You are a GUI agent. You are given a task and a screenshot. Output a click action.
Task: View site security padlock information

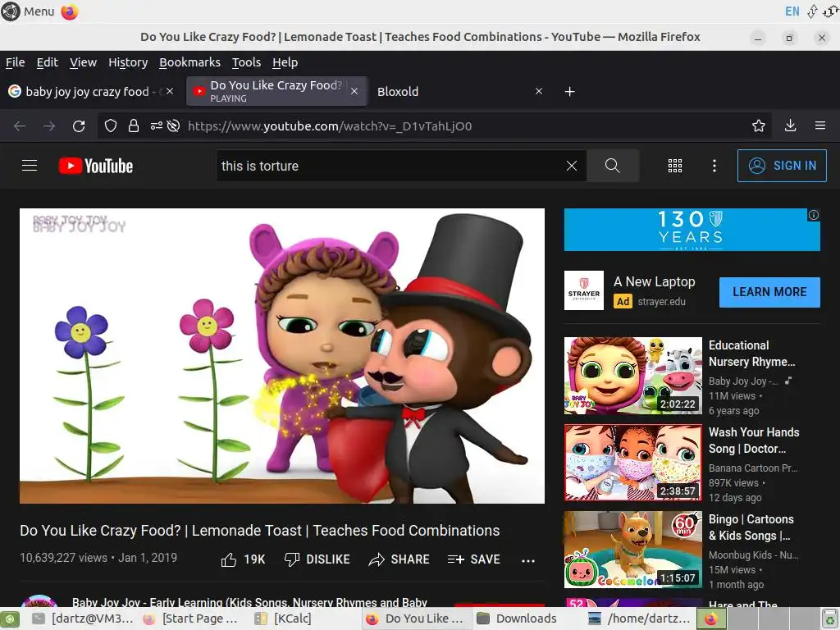pos(134,126)
